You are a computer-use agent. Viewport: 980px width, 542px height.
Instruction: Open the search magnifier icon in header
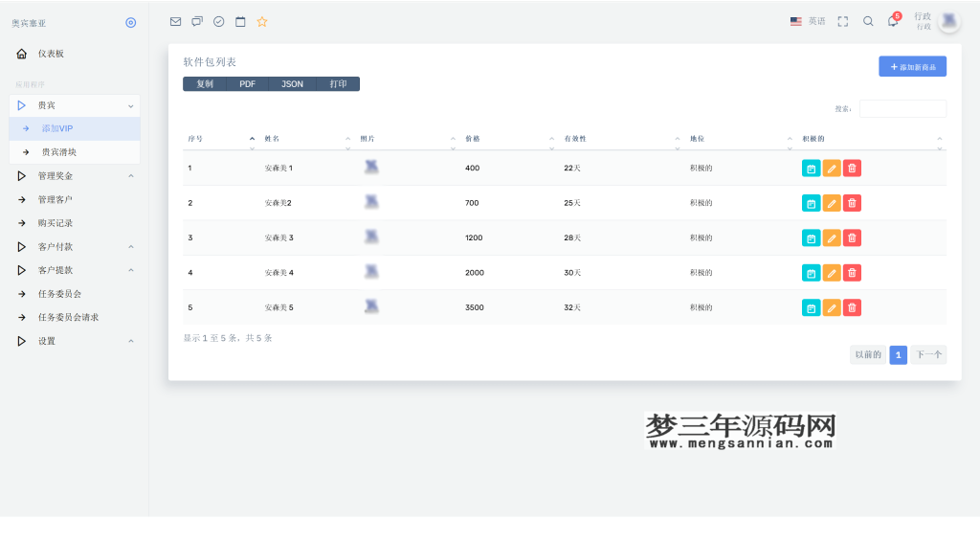868,22
